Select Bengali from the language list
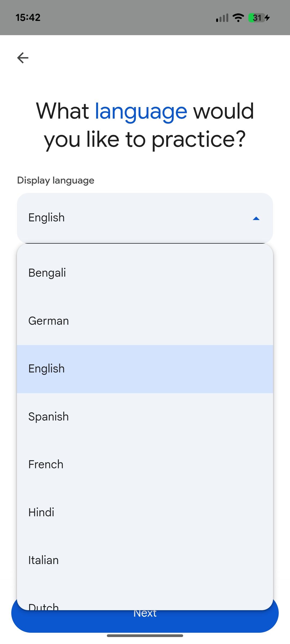The width and height of the screenshot is (290, 644). [145, 273]
